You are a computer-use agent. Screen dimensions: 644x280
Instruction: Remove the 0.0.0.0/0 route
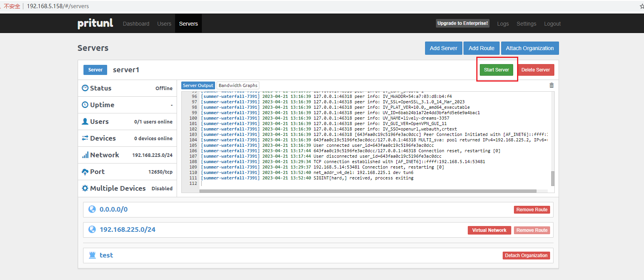[532, 210]
